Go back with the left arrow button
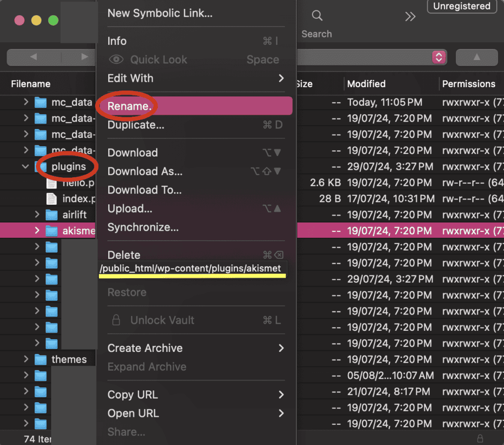 [33, 57]
